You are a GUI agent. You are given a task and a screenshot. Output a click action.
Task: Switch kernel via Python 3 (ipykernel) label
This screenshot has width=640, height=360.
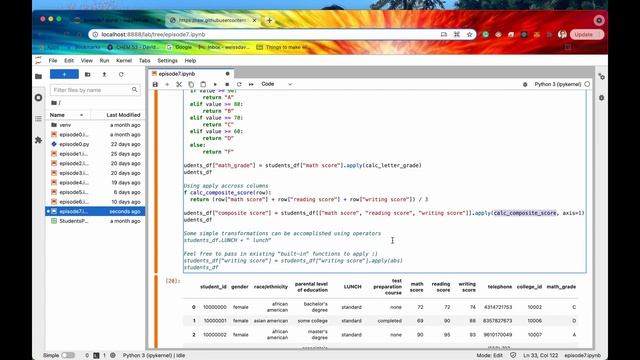[558, 84]
